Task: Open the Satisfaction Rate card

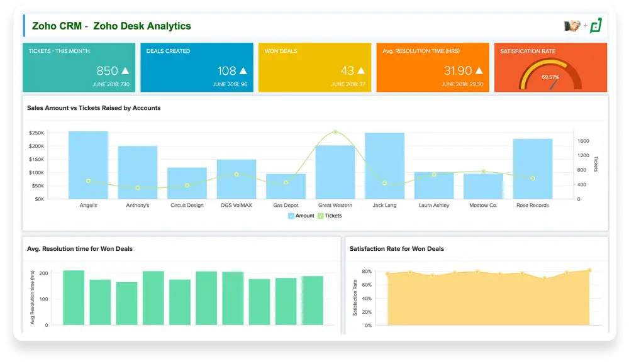Action: (x=550, y=67)
